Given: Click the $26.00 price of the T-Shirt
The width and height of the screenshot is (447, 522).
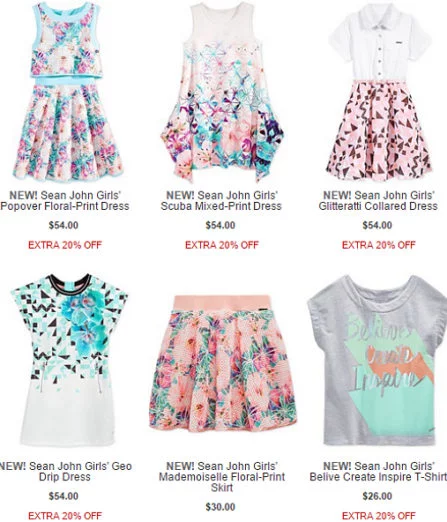Looking at the screenshot, I should pos(377,496).
